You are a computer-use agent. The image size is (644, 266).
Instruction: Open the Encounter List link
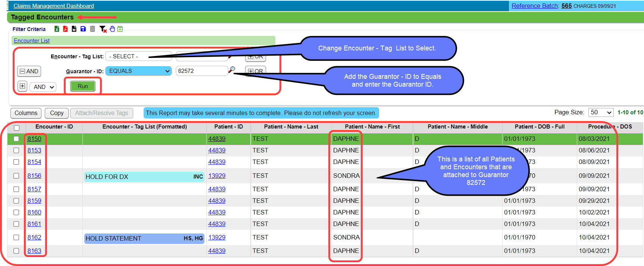(32, 41)
